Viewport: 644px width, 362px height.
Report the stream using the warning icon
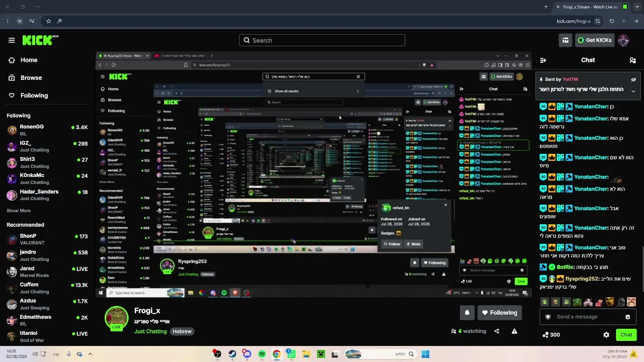pos(514,331)
